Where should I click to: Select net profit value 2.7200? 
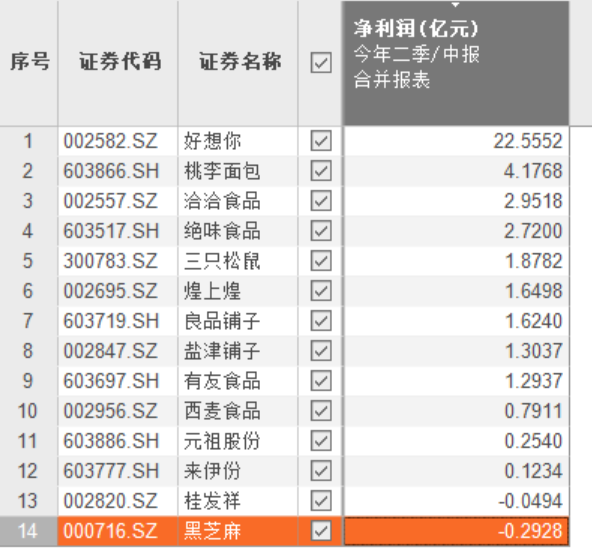pyautogui.click(x=533, y=231)
